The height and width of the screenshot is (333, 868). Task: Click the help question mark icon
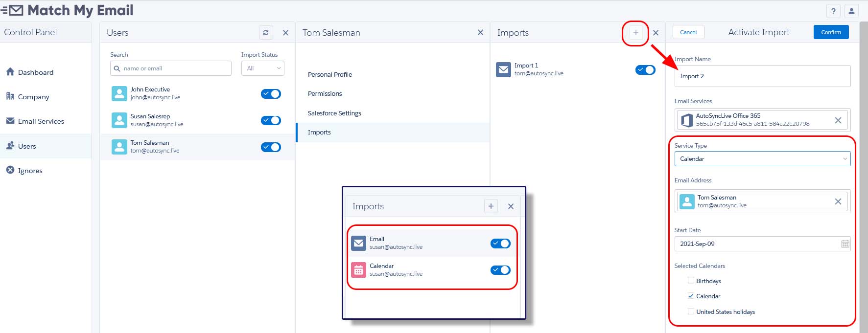pyautogui.click(x=833, y=11)
